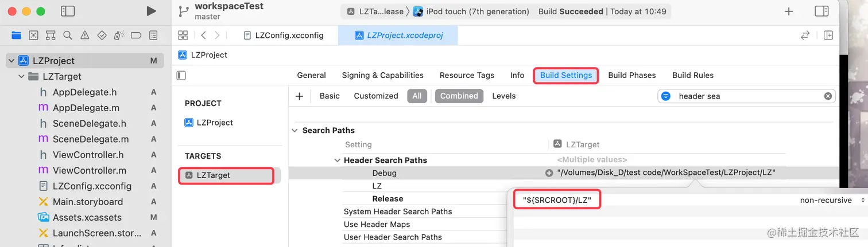Screen dimensions: 868x247
Task: Open the project navigator folder icon
Action: (x=16, y=36)
